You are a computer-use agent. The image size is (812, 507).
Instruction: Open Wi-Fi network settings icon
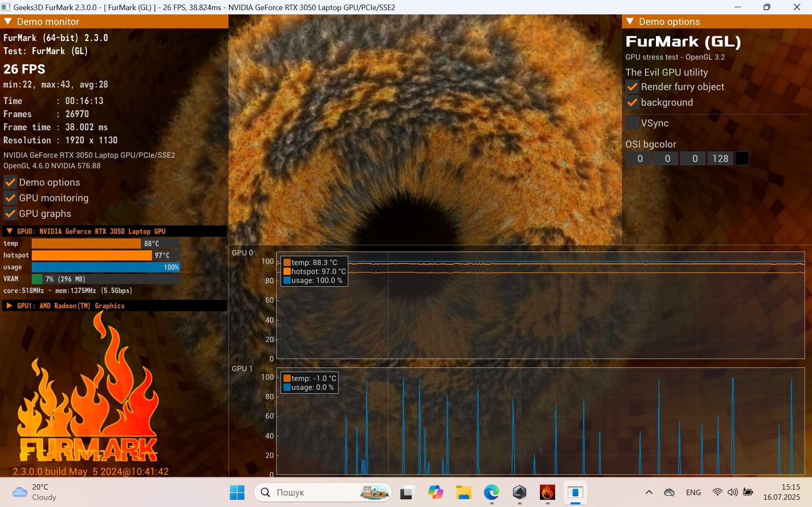[x=717, y=492]
